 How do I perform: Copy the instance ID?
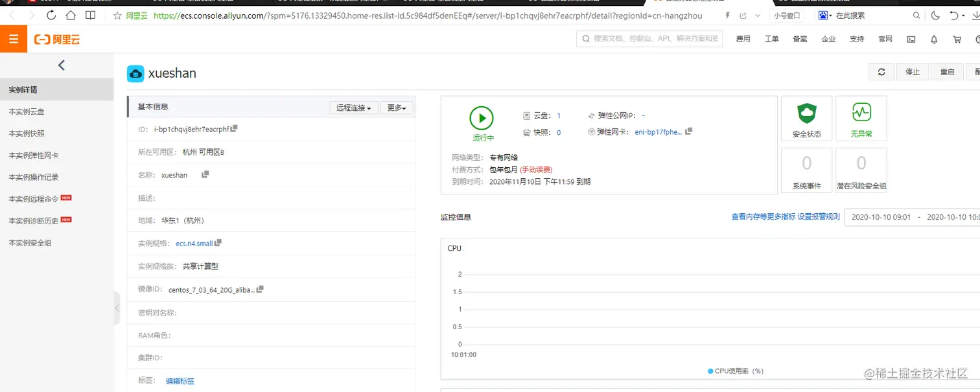pyautogui.click(x=235, y=128)
